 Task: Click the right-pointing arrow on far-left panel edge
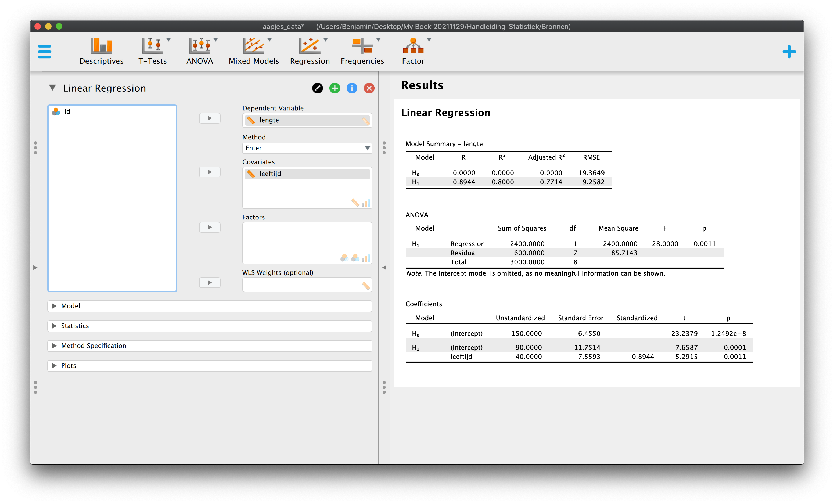[35, 268]
